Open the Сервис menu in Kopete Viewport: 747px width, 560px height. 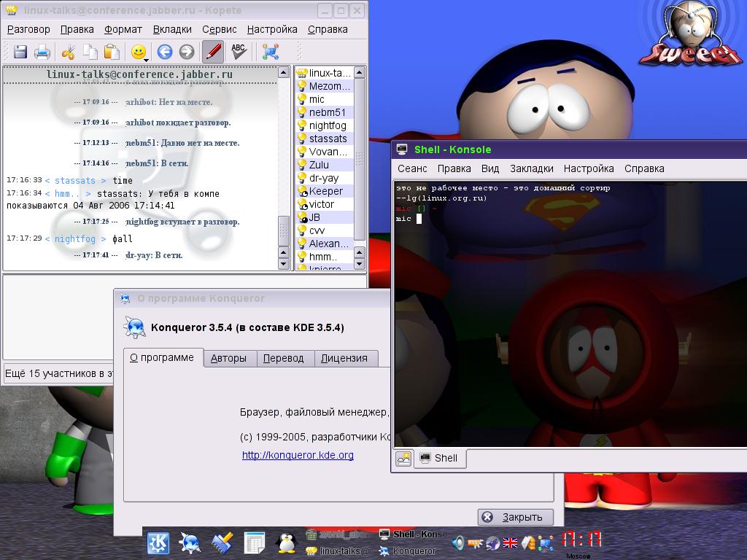[219, 29]
